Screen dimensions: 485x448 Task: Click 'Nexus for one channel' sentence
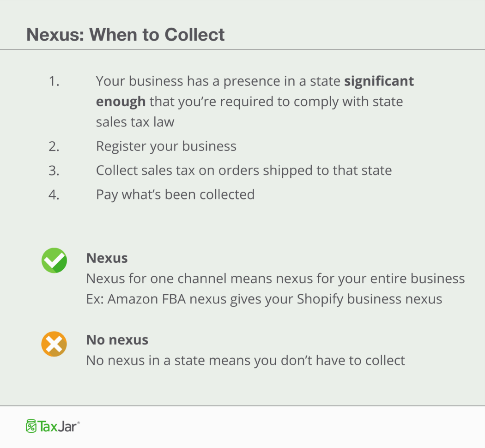tap(275, 278)
